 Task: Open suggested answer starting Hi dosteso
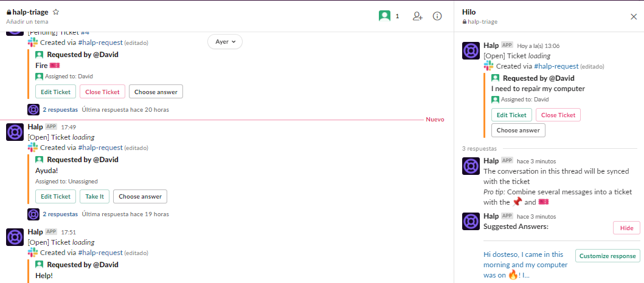pyautogui.click(x=525, y=265)
